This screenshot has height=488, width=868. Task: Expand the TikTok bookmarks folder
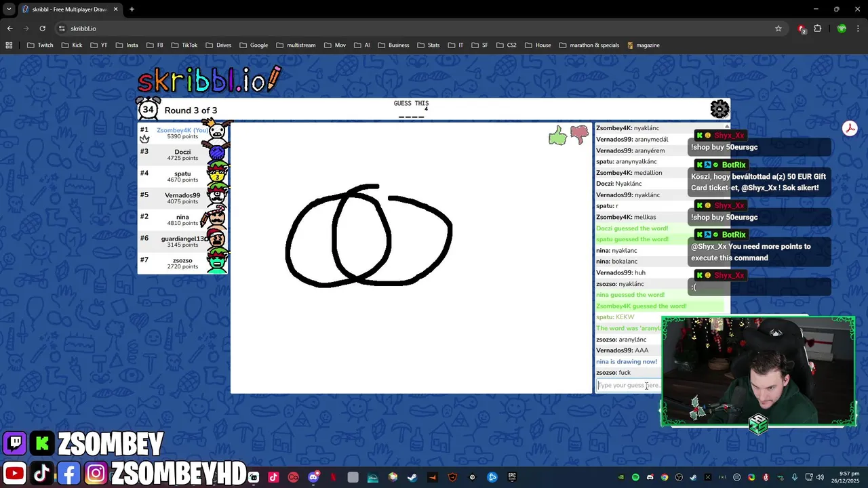184,45
